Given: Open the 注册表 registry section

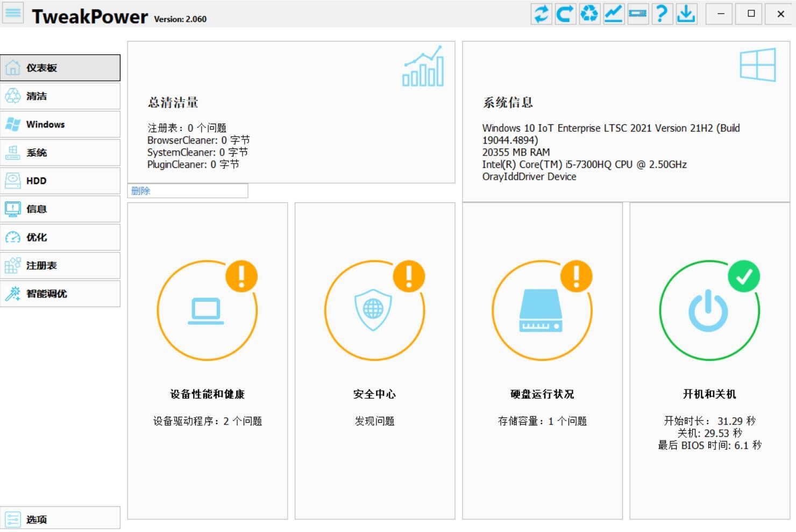Looking at the screenshot, I should click(x=60, y=266).
